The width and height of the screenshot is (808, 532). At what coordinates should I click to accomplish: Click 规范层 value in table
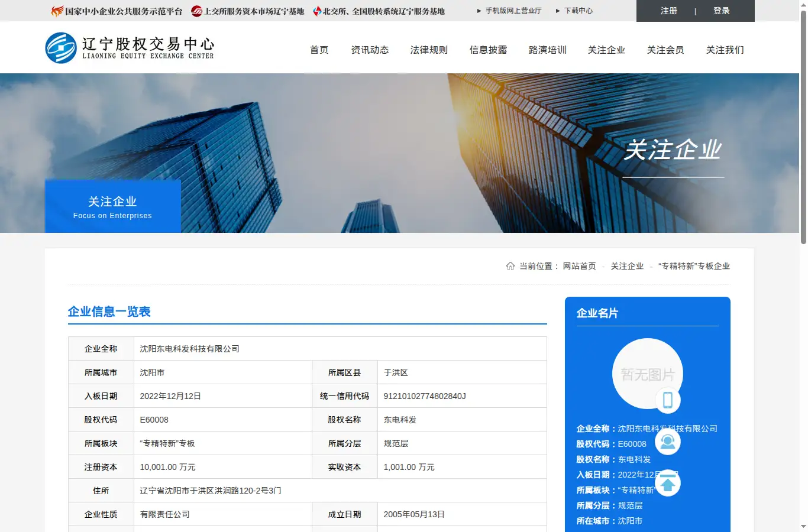(396, 443)
